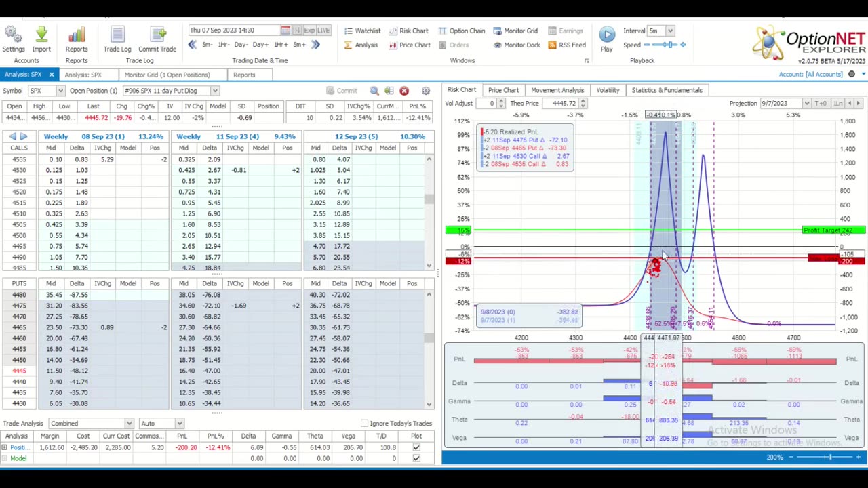Click the 1Hr- time step button
Viewport: 868px width, 488px height.
pyautogui.click(x=224, y=45)
